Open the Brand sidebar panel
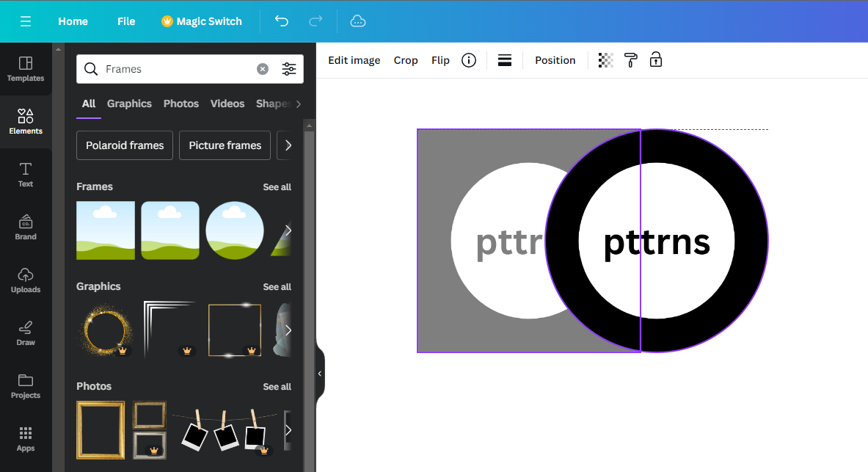 point(26,227)
